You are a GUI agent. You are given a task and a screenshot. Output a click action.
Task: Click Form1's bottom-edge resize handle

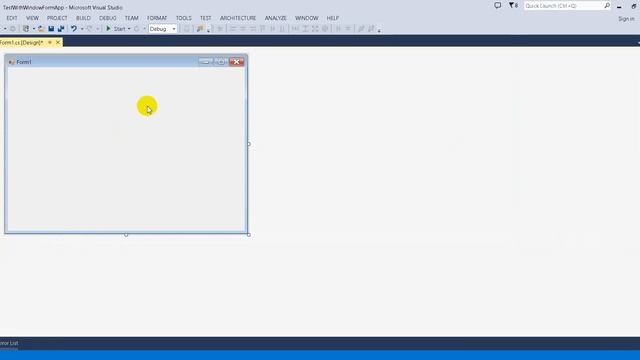(126, 235)
